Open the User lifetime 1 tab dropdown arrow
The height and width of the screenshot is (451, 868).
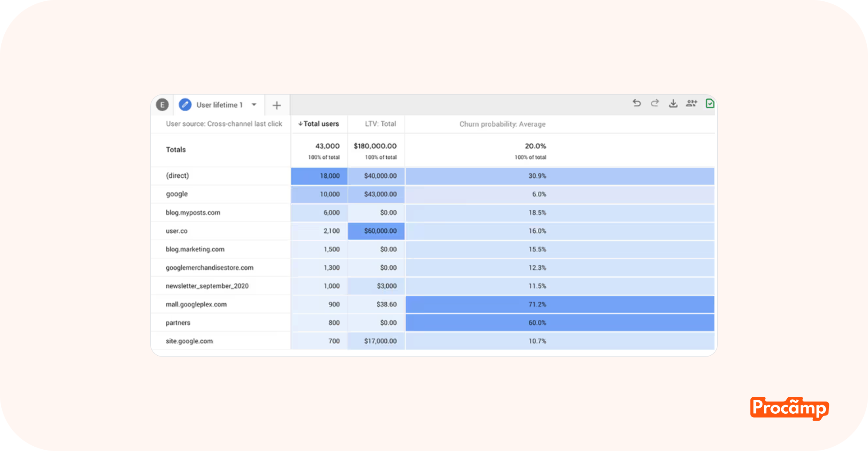[x=254, y=105]
